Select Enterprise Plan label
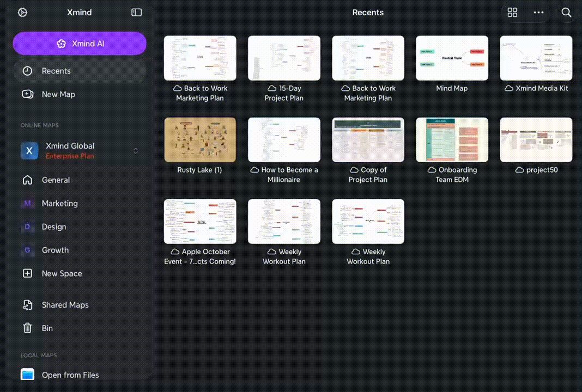582x392 pixels. tap(70, 156)
